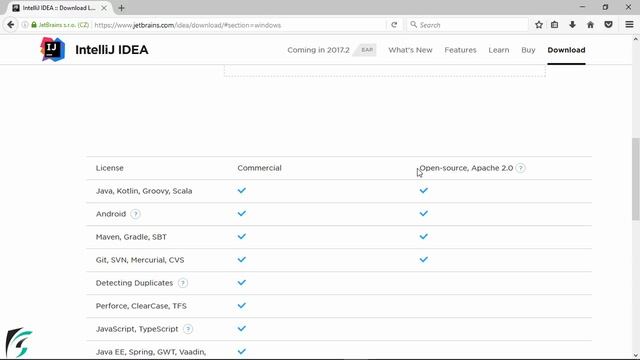Reload the page with the refresh icon

[x=394, y=25]
